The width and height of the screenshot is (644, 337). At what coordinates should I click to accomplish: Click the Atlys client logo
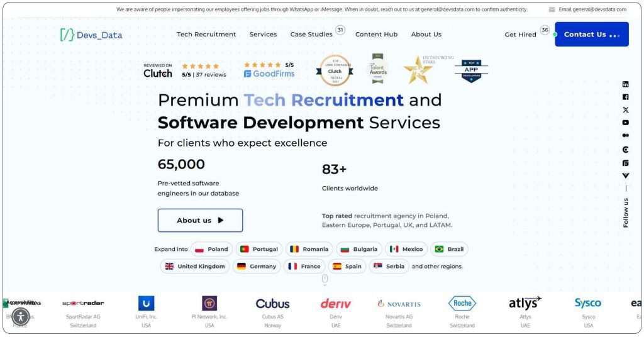pyautogui.click(x=525, y=303)
